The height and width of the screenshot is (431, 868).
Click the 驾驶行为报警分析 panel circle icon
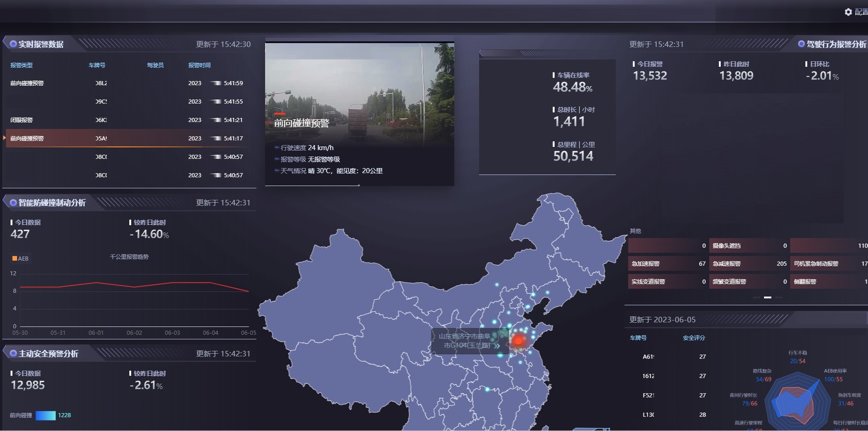pos(801,44)
